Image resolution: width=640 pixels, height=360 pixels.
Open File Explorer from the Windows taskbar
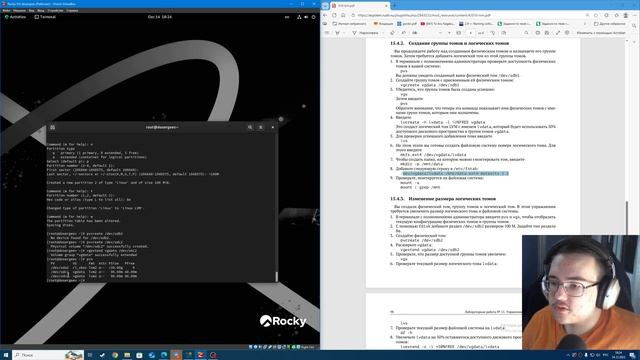(127, 355)
